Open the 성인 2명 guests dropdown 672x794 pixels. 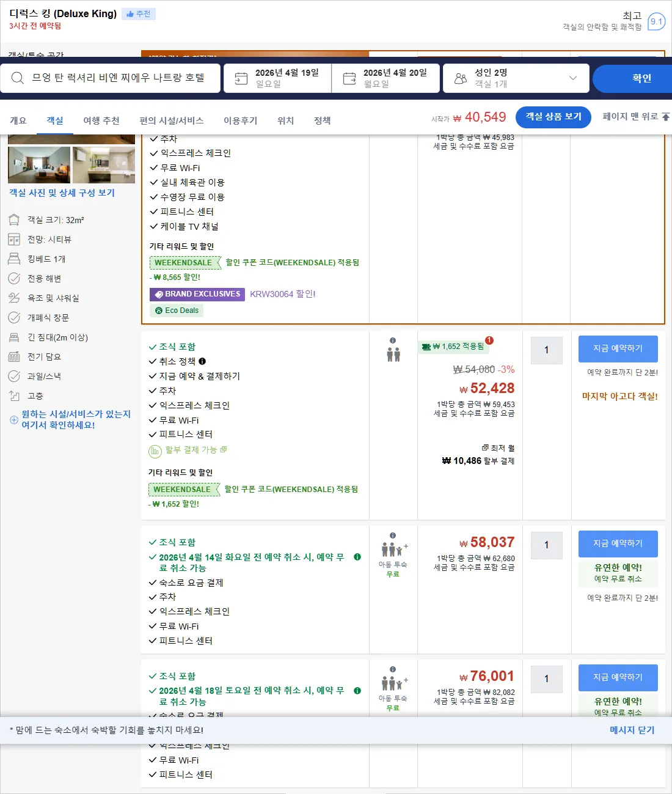[516, 78]
